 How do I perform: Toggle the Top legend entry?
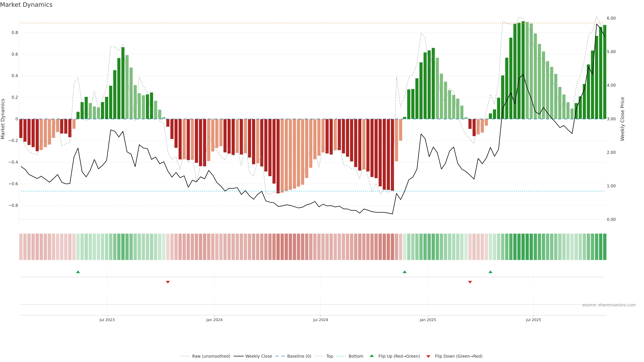pos(330,356)
